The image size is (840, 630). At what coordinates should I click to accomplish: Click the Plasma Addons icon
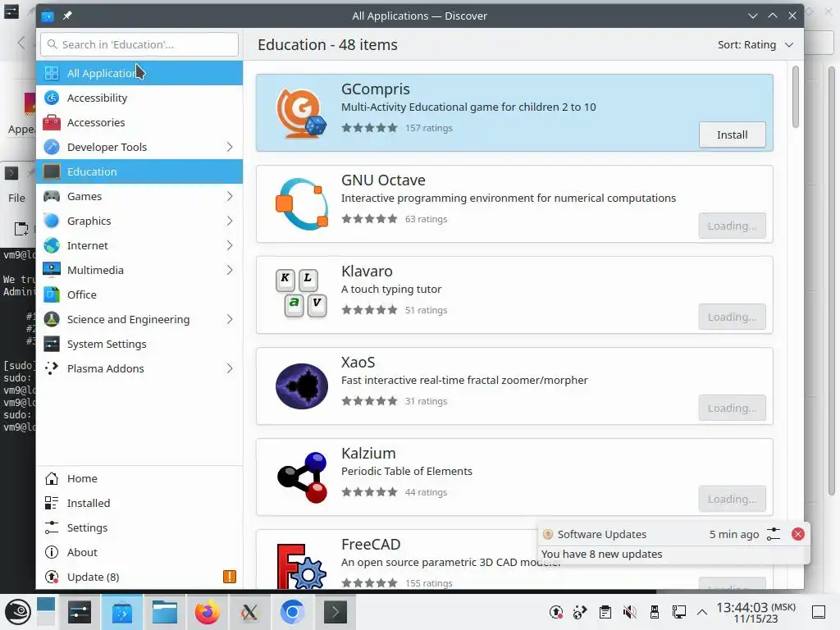click(x=52, y=368)
